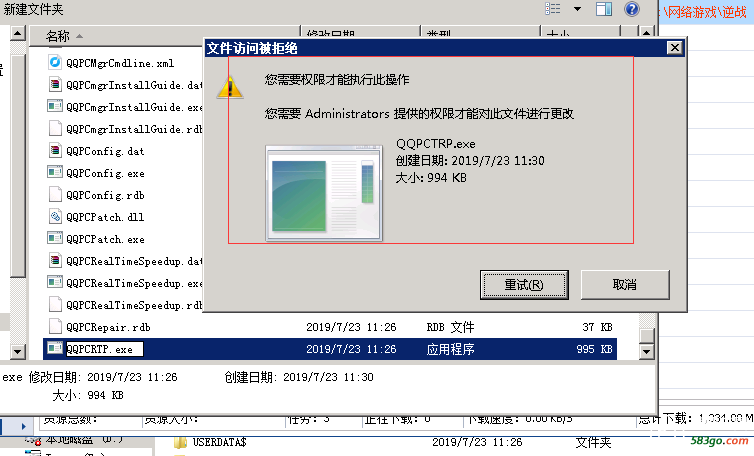754x456 pixels.
Task: Click the 创建日期 value in details pane
Action: click(x=328, y=377)
